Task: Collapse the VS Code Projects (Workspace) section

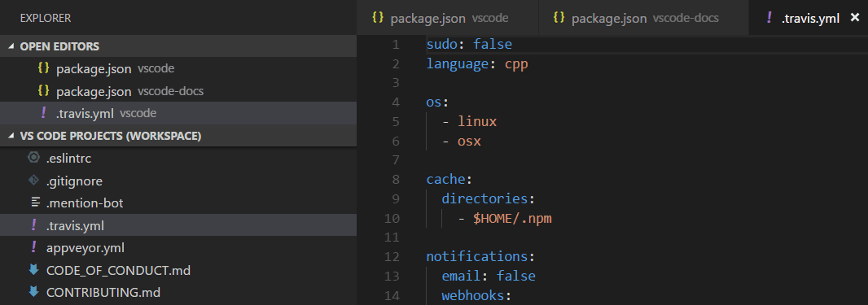Action: coord(11,136)
